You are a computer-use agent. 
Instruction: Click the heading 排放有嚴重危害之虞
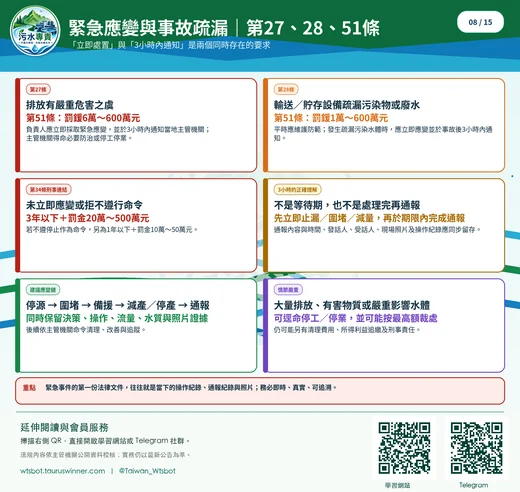click(70, 105)
